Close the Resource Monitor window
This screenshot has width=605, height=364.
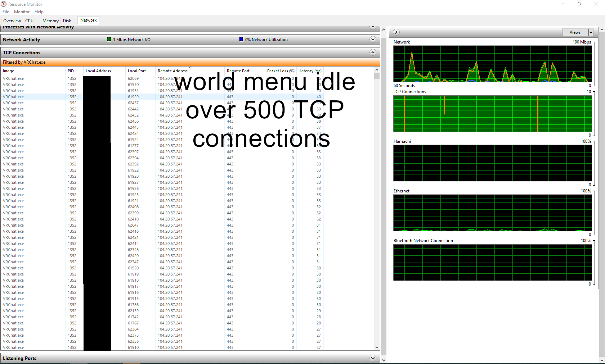point(596,4)
